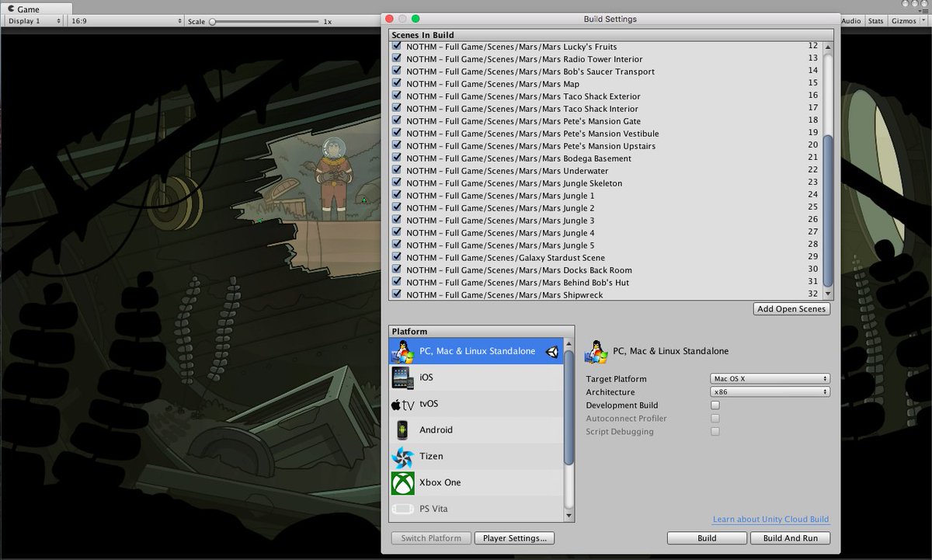The height and width of the screenshot is (560, 932).
Task: Select the Android platform icon
Action: [x=402, y=430]
